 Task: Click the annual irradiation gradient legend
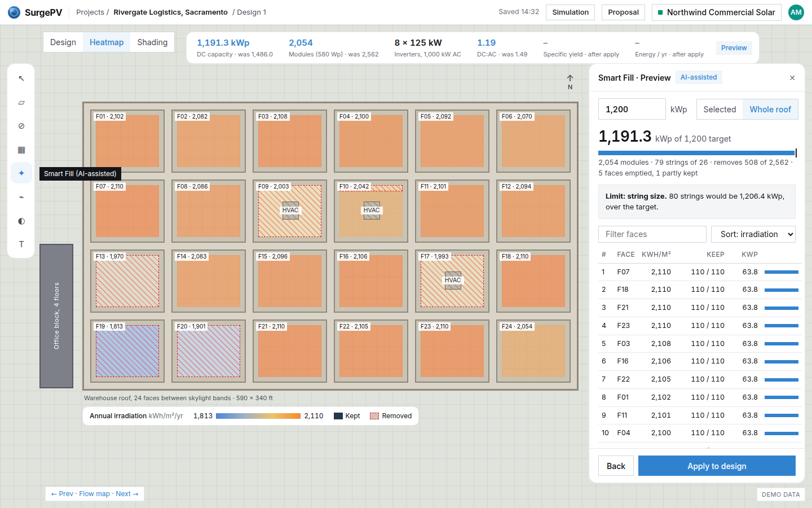point(258,416)
